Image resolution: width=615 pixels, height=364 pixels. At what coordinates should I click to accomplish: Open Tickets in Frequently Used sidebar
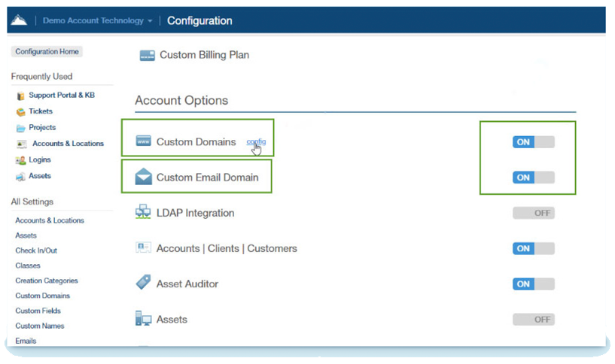[40, 111]
